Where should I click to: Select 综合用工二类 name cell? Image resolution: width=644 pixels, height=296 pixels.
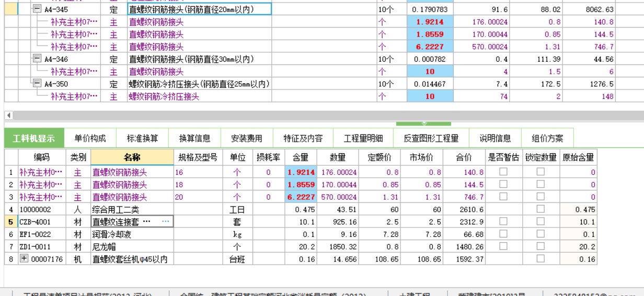pos(132,209)
